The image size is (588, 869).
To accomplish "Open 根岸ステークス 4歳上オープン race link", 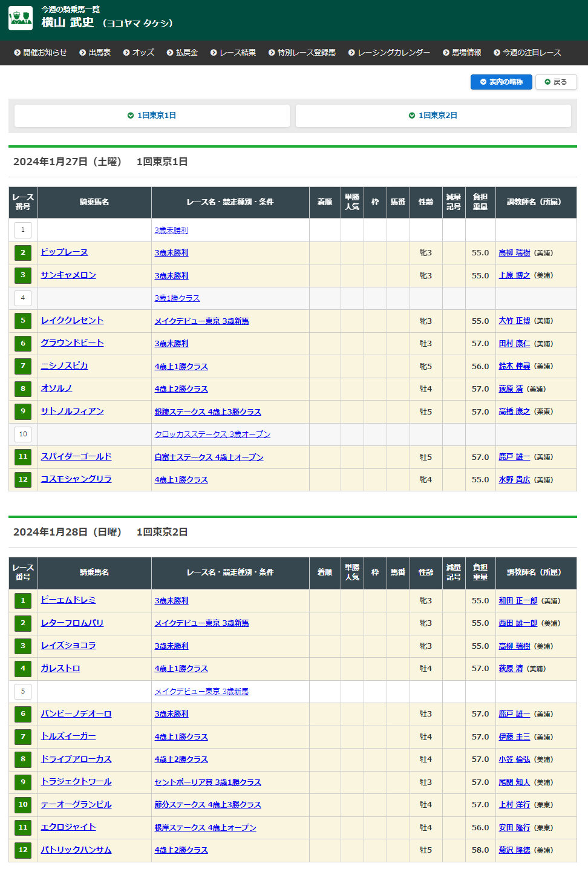I will pos(205,828).
